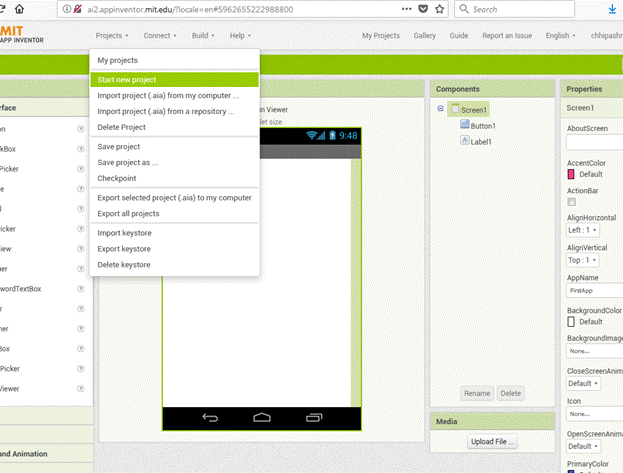Open the English language dropdown

click(x=560, y=36)
